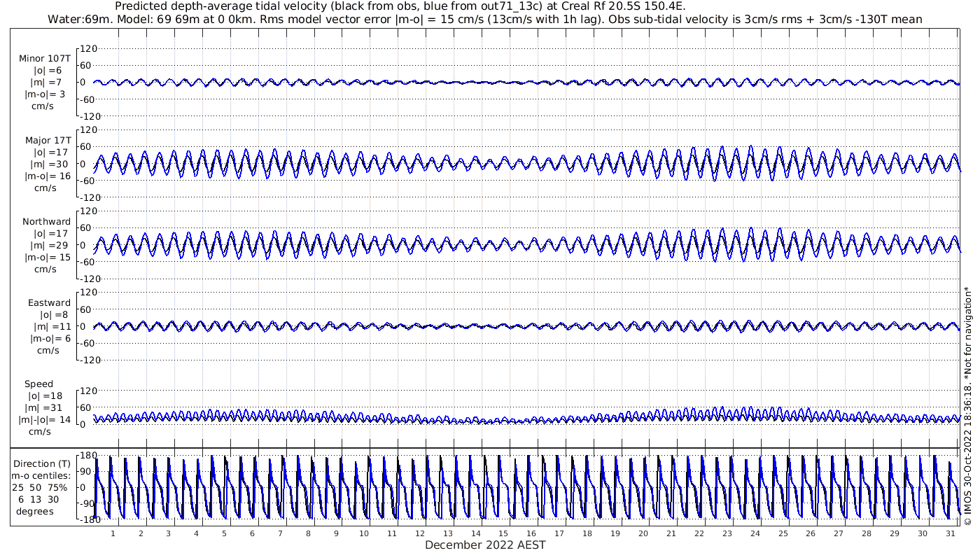
Task: Select the "Minor 107T" panel label
Action: point(45,59)
